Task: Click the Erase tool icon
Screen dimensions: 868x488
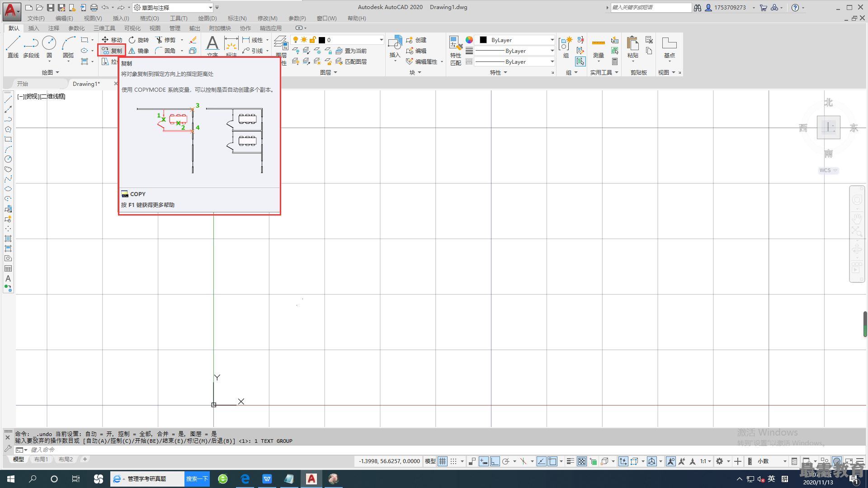Action: pyautogui.click(x=193, y=40)
